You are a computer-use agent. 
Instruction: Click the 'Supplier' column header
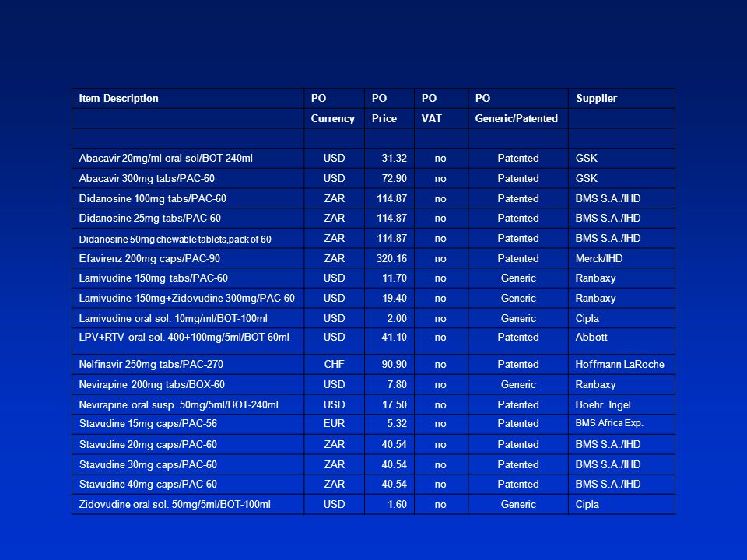coord(597,99)
